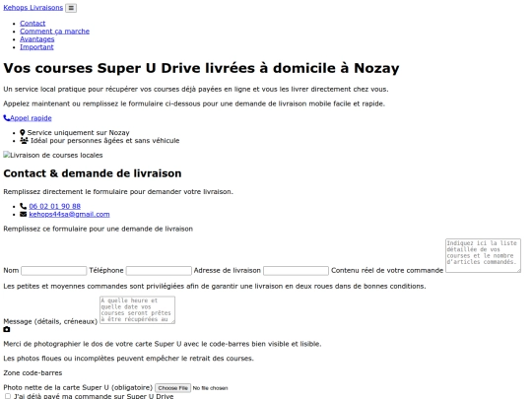
Task: Click the envelope icon beside the email
Action: tap(23, 214)
